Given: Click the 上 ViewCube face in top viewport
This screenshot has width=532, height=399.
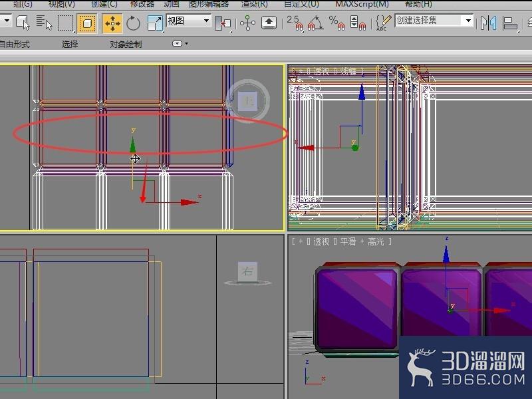Looking at the screenshot, I should (247, 101).
